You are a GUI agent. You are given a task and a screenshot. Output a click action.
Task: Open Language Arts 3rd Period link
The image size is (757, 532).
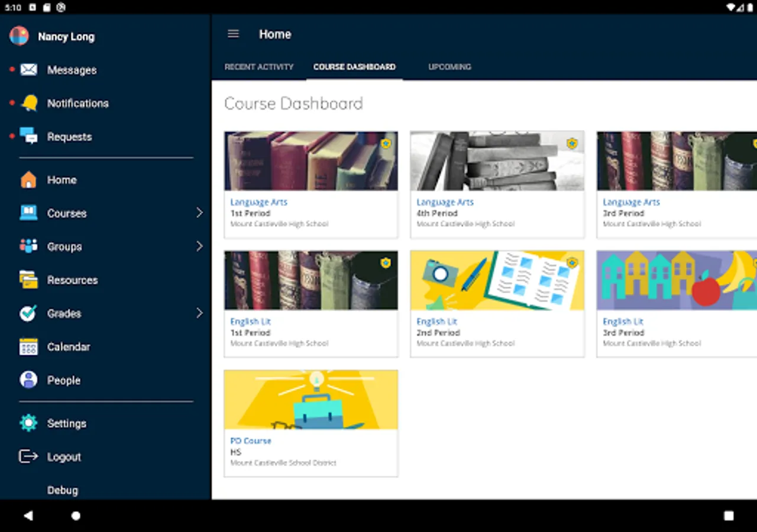pos(631,202)
